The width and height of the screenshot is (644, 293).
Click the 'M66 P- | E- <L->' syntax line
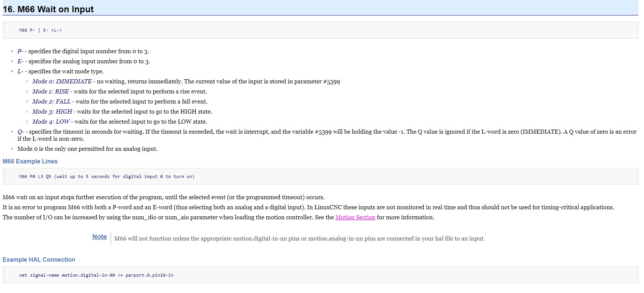click(41, 31)
